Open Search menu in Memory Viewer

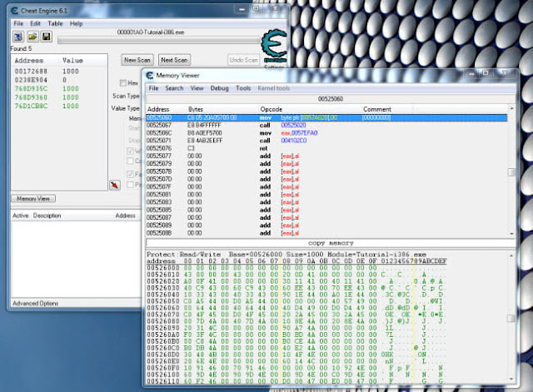click(x=174, y=88)
